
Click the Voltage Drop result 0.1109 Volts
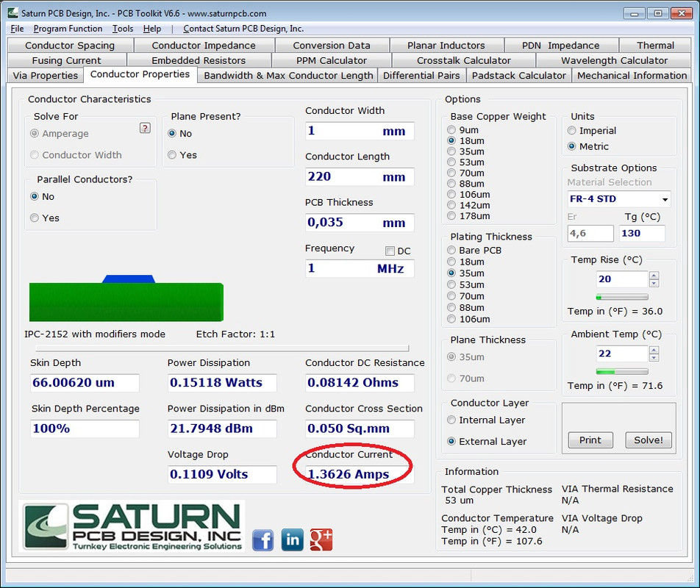[222, 474]
